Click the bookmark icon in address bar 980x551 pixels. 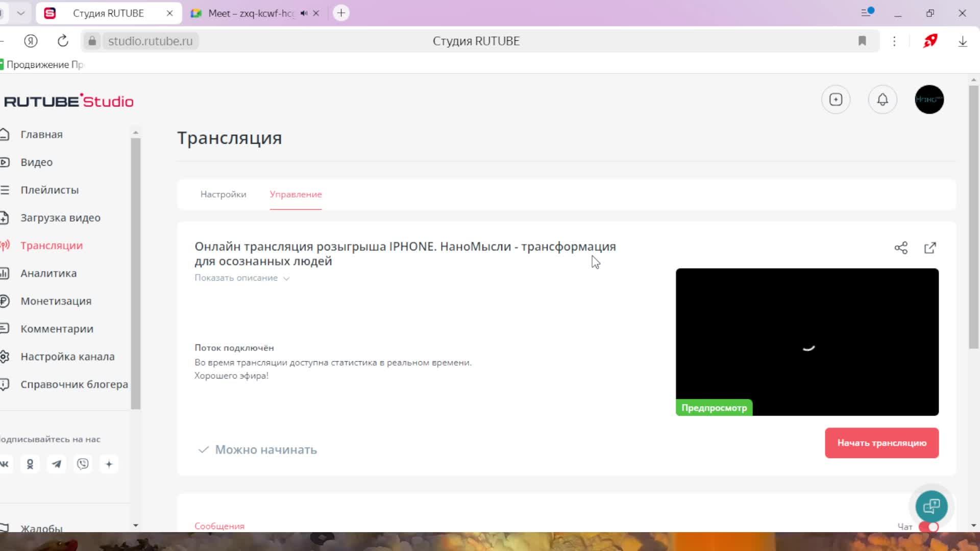click(862, 41)
